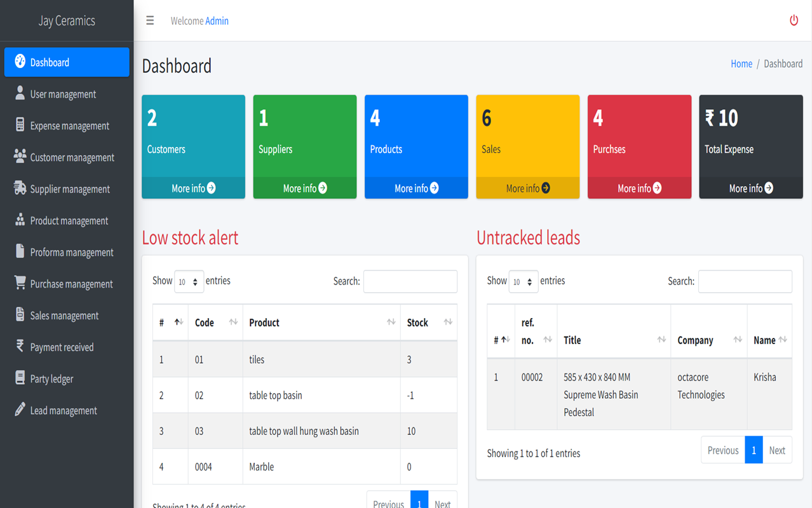Viewport: 812px width, 508px height.
Task: Click the Supplier management truck icon
Action: pos(20,189)
